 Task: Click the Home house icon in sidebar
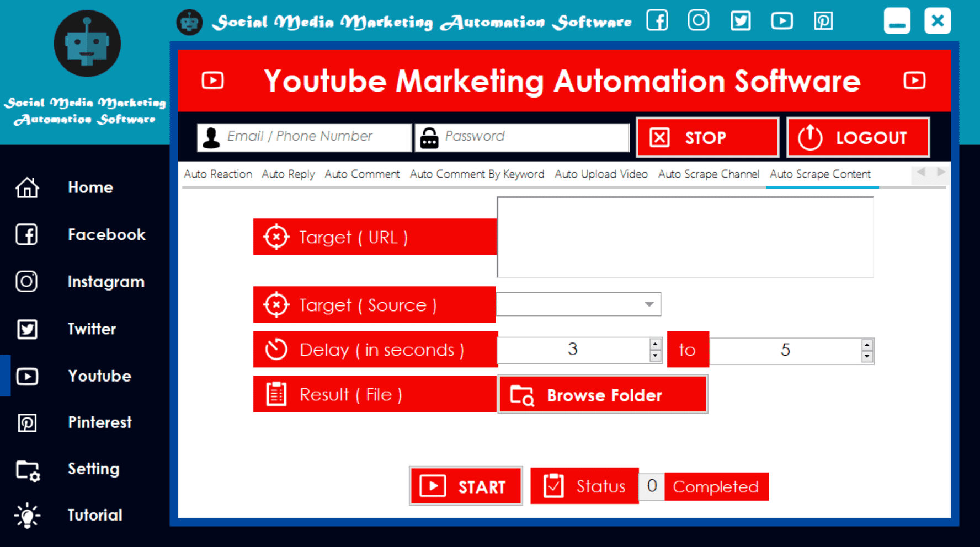click(27, 187)
